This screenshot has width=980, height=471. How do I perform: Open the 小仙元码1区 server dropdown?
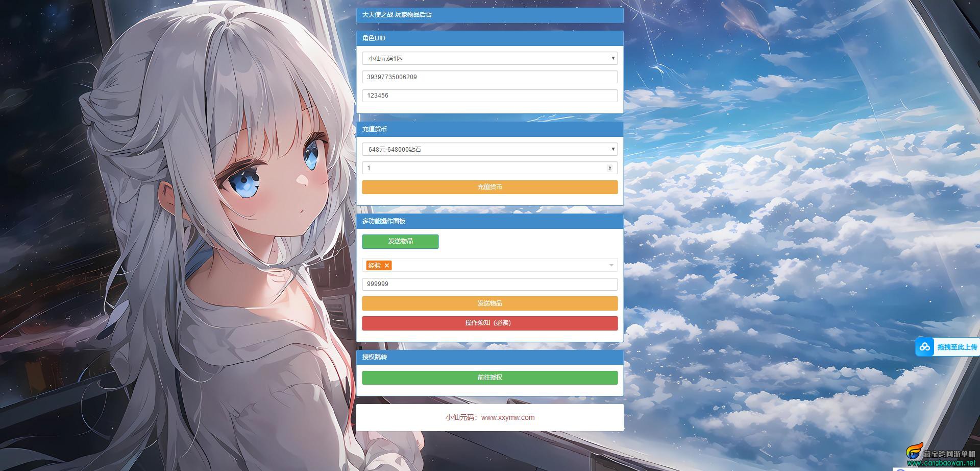(x=489, y=58)
